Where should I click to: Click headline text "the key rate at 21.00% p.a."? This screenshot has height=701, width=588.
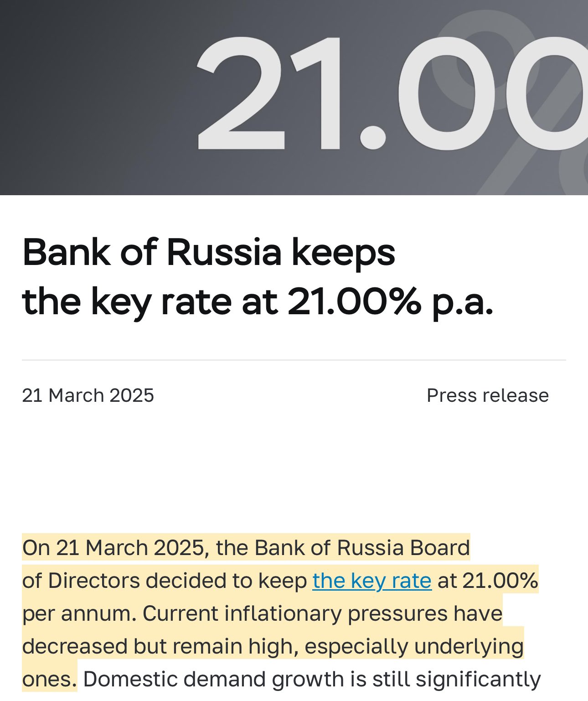[258, 301]
